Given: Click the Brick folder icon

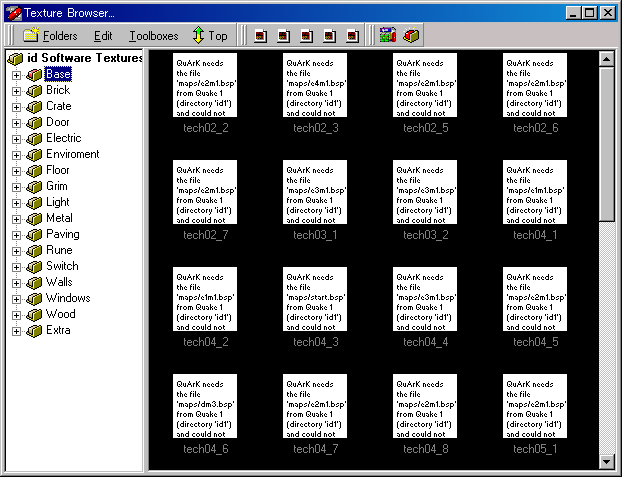Looking at the screenshot, I should tap(34, 91).
